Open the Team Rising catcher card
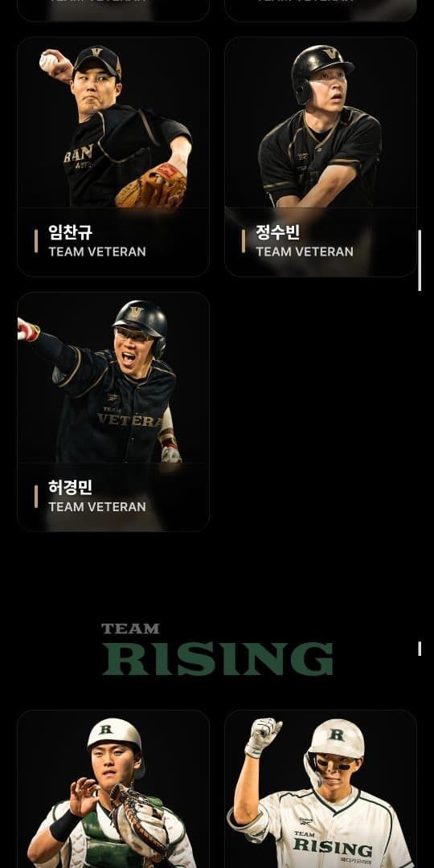This screenshot has height=868, width=434. (x=113, y=789)
